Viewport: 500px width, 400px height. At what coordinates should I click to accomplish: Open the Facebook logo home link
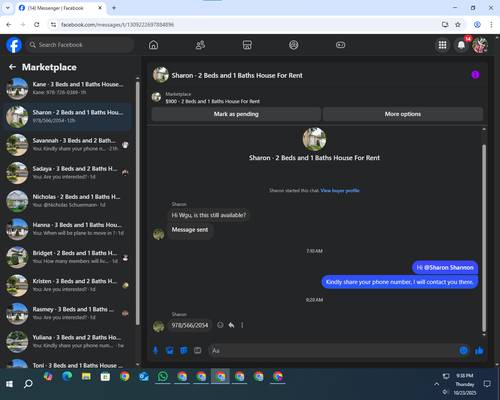pos(14,45)
